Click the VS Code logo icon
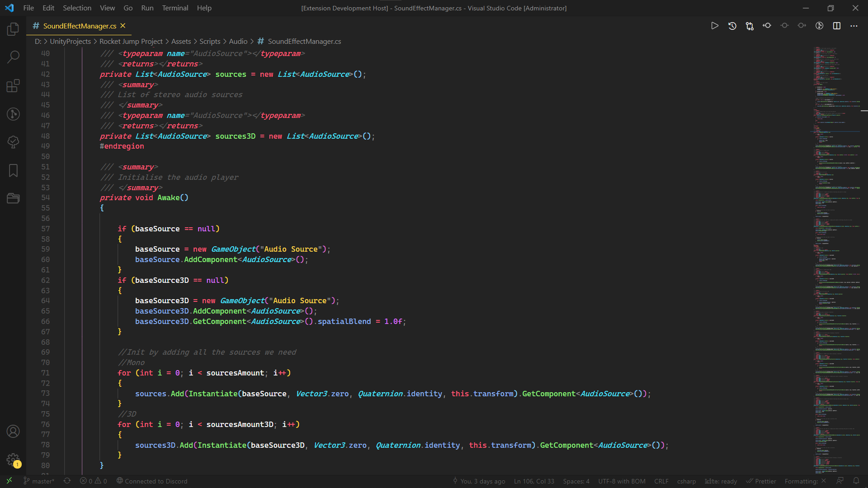 coord(9,8)
